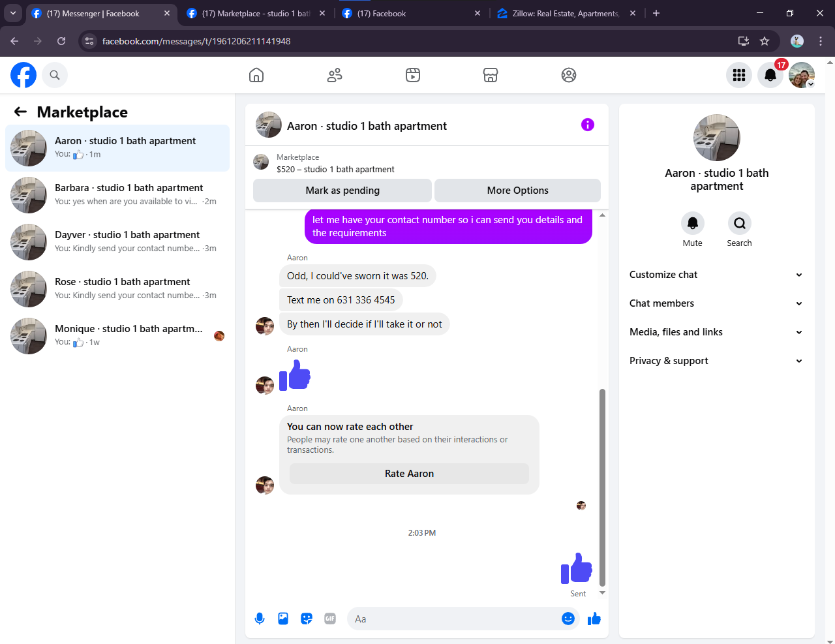Click message 'Odd, I could've sworn it was 520.'

point(357,276)
